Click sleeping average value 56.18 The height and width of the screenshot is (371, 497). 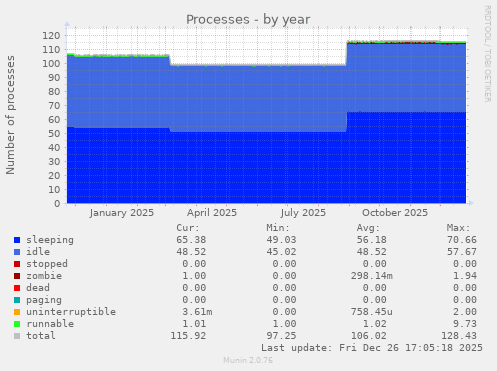(372, 240)
